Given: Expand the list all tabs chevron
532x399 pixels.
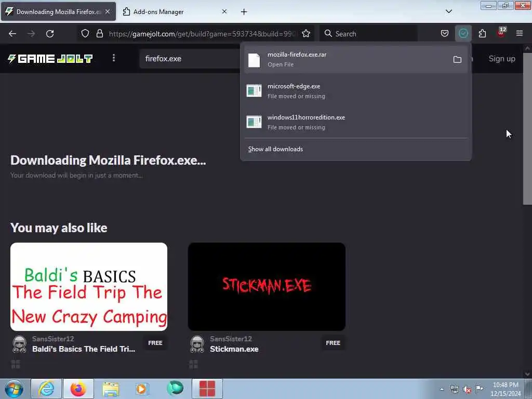Looking at the screenshot, I should [448, 11].
